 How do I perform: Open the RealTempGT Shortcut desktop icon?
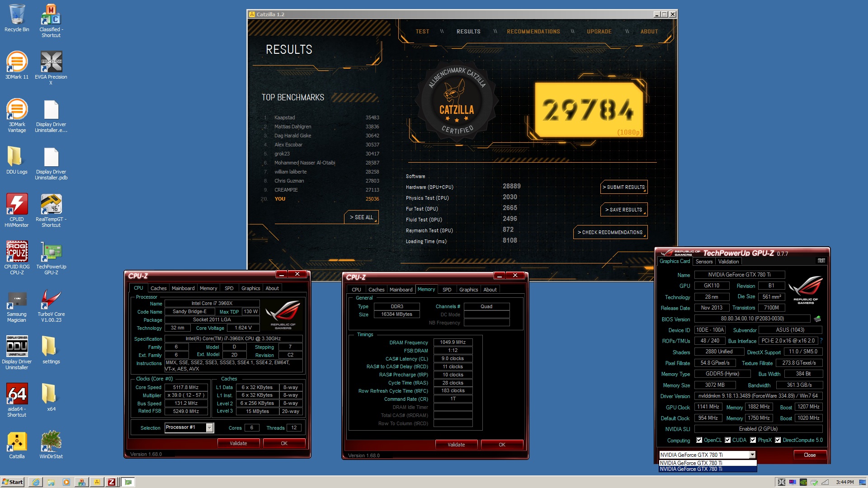tap(51, 211)
